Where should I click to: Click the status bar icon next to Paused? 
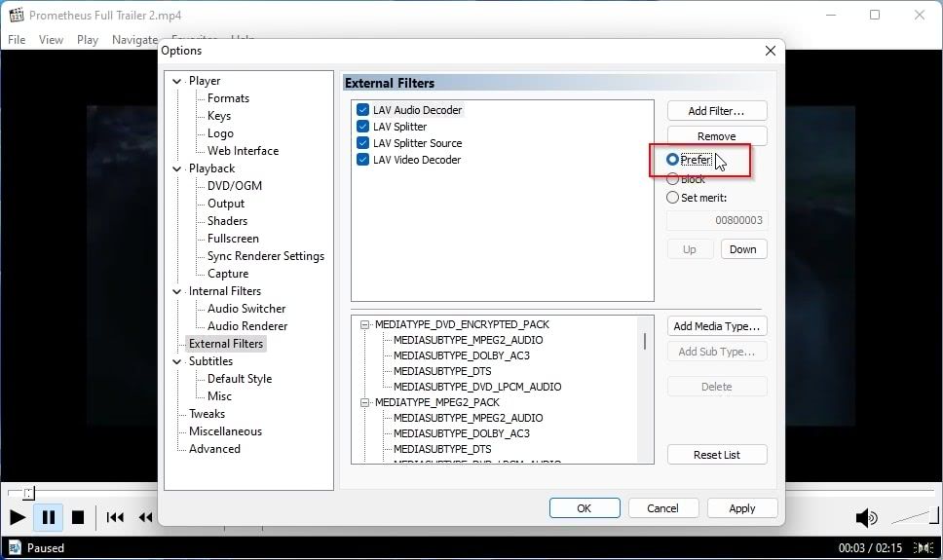point(15,547)
